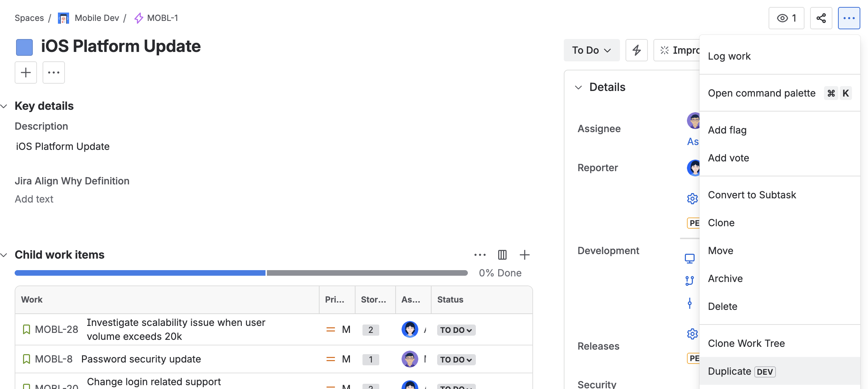The image size is (868, 389).
Task: Open the To Do status dropdown
Action: tap(591, 50)
